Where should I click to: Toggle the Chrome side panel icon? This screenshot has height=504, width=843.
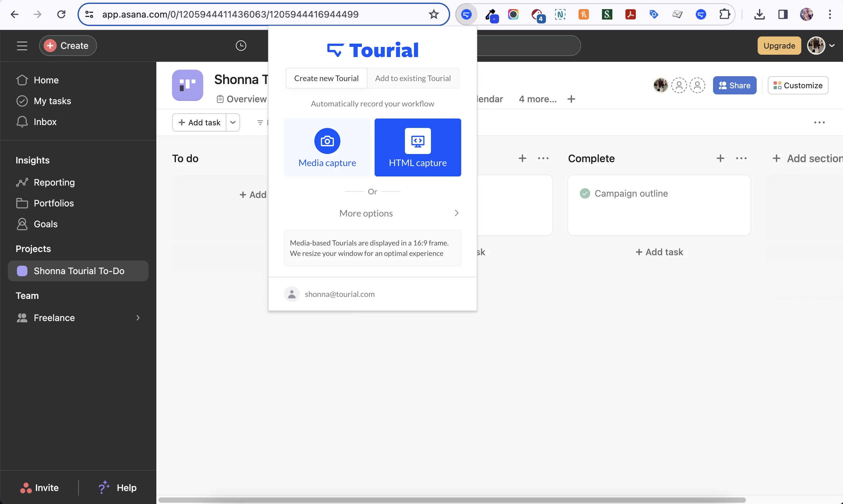point(783,14)
